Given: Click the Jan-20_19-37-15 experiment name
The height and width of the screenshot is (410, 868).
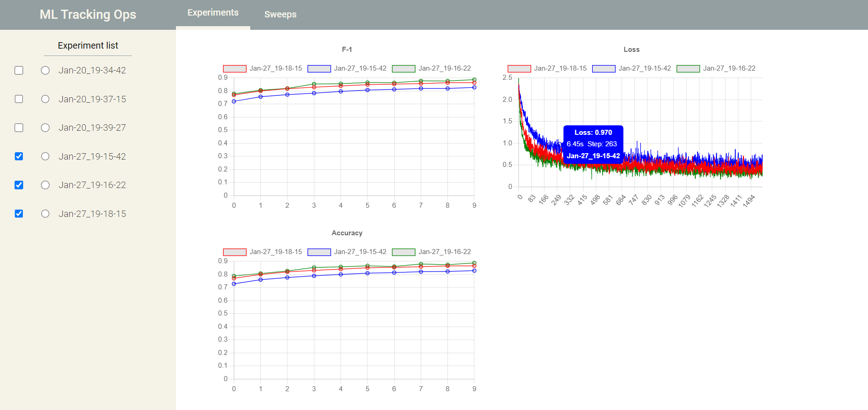Looking at the screenshot, I should pos(92,99).
